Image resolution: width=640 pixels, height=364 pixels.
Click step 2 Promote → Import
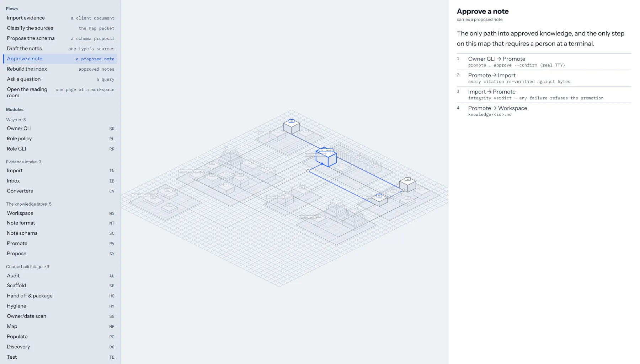point(544,78)
